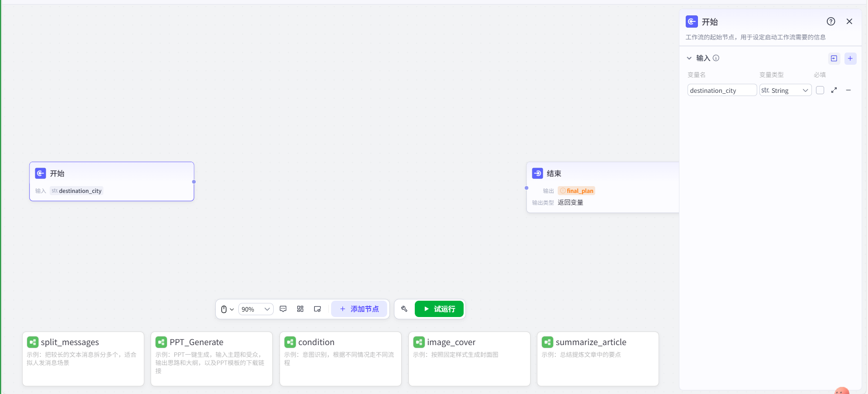Expand the destination_city variable editor

coord(834,90)
